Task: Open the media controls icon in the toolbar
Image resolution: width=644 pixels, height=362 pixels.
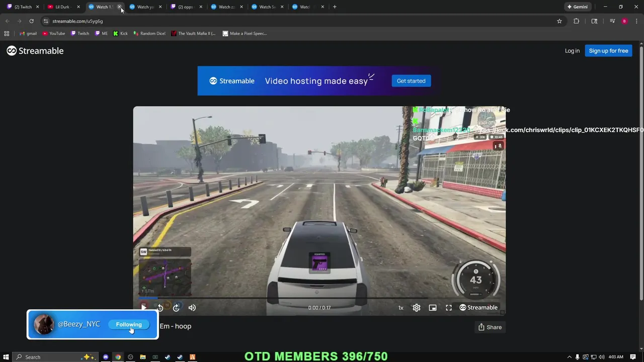Action: tap(612, 21)
